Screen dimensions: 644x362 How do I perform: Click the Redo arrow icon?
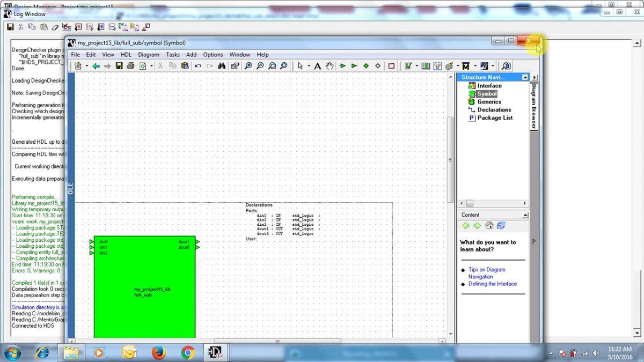pyautogui.click(x=210, y=66)
